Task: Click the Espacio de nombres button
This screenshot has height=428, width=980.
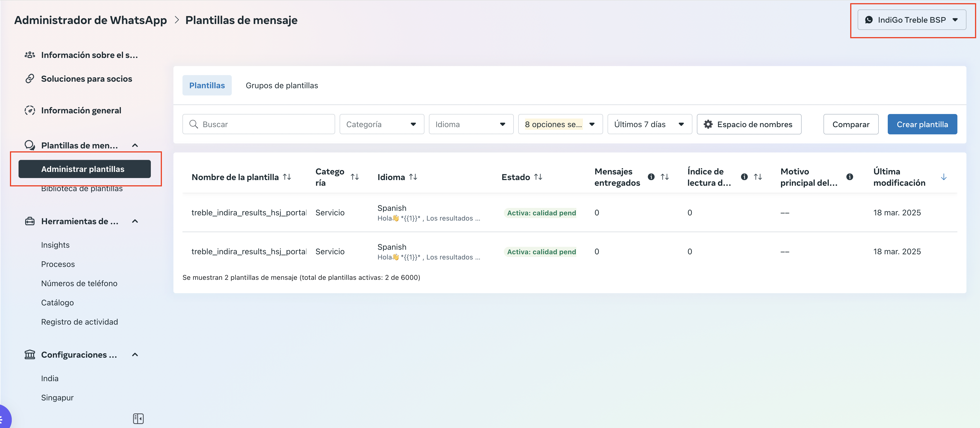Action: point(749,124)
